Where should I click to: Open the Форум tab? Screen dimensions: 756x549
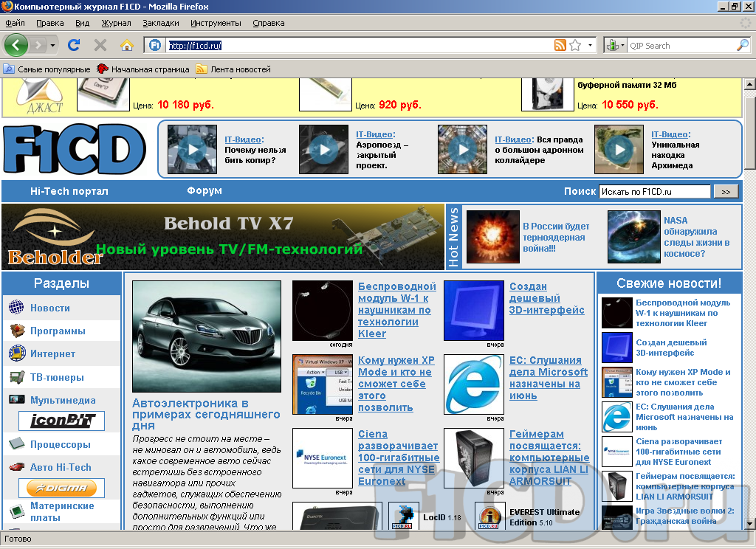(205, 190)
